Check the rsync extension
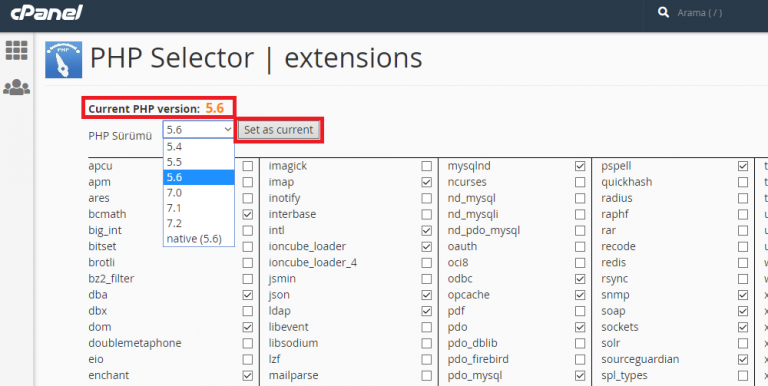This screenshot has height=386, width=768. 743,279
